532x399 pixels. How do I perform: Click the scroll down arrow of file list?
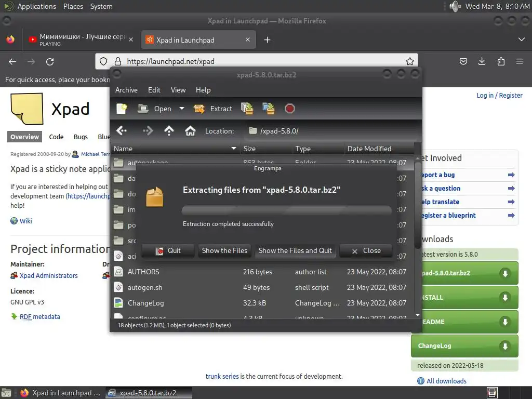[x=418, y=315]
